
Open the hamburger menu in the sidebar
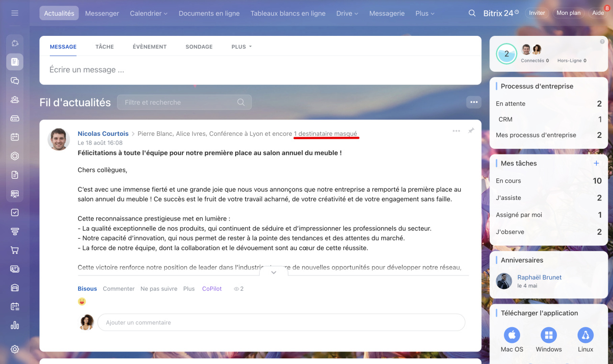coord(15,13)
